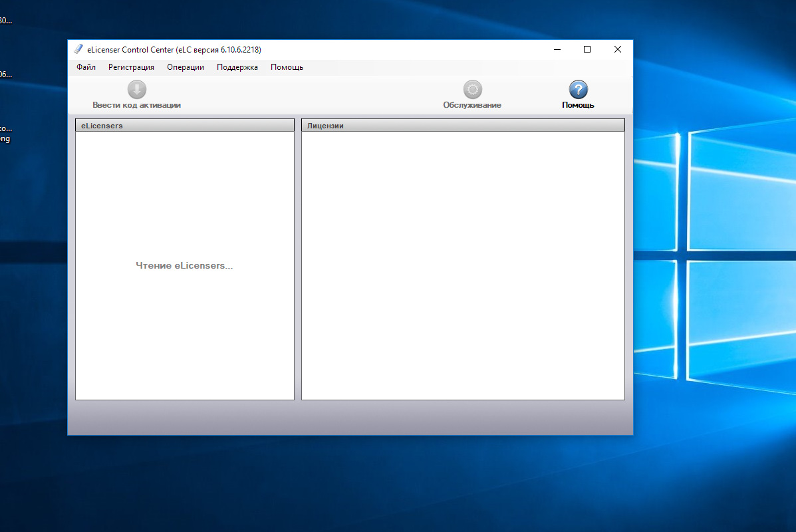The height and width of the screenshot is (532, 796).
Task: Close the eLicenser Control Center window
Action: [618, 49]
